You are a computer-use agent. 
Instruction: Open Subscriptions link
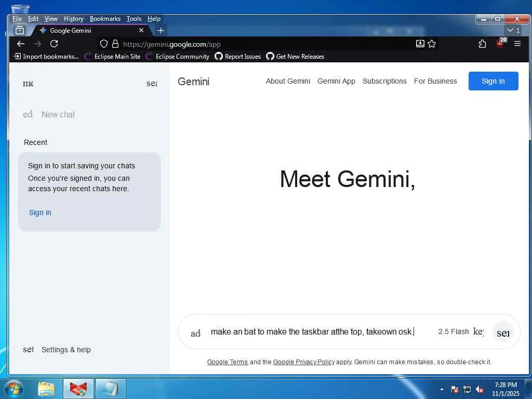point(384,81)
